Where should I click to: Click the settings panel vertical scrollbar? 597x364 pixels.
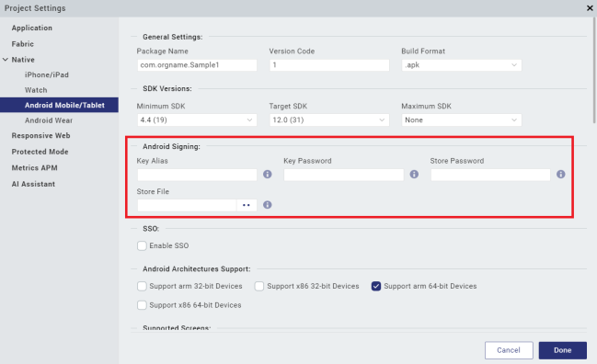click(594, 71)
